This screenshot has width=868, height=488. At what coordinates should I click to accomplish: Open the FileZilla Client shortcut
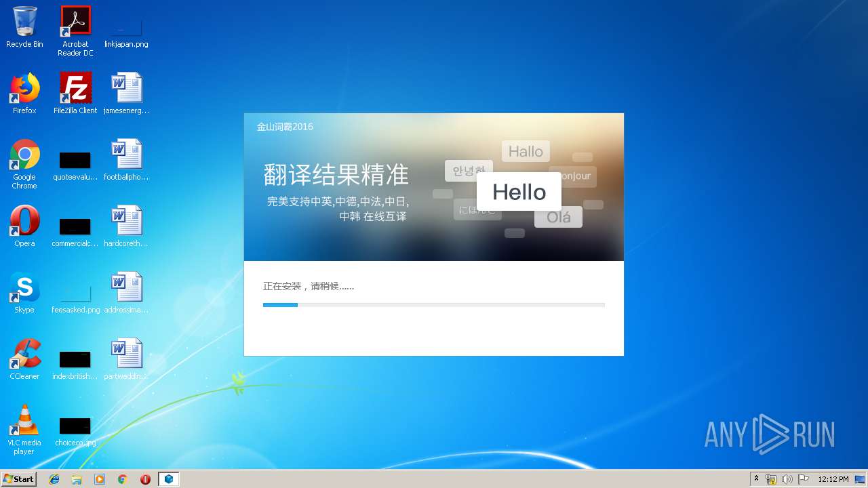click(x=75, y=94)
